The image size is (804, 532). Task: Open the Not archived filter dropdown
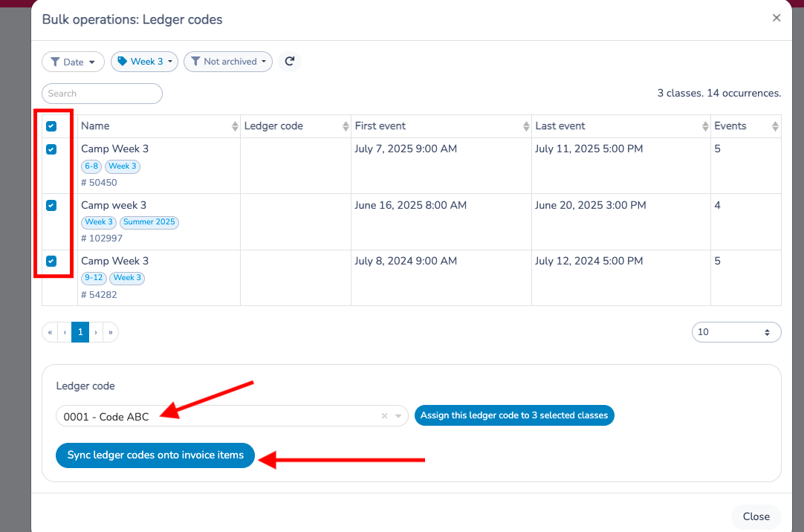pyautogui.click(x=228, y=62)
